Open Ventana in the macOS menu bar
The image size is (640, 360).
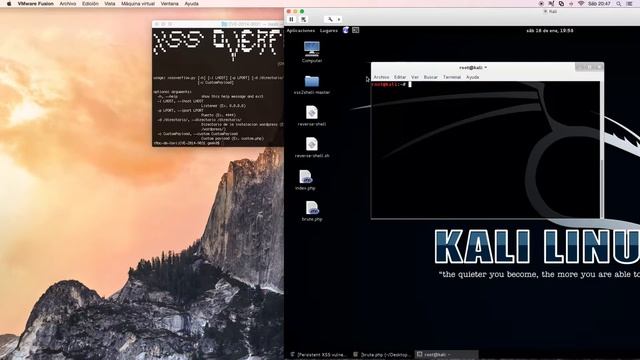pos(169,4)
